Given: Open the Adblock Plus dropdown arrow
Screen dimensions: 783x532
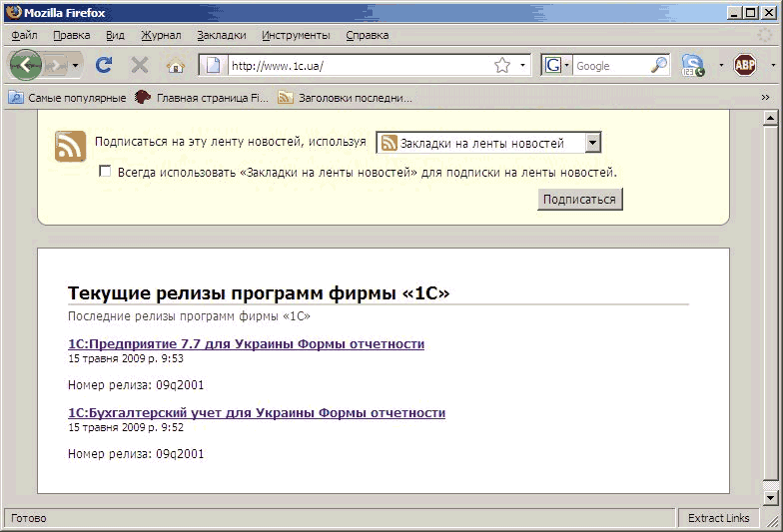Looking at the screenshot, I should [x=773, y=66].
